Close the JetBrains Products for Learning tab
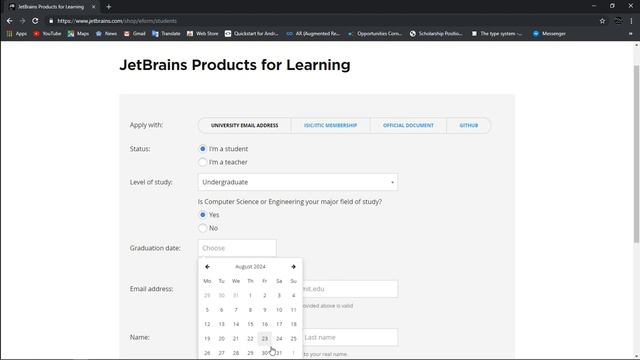The height and width of the screenshot is (360, 640). (x=93, y=7)
